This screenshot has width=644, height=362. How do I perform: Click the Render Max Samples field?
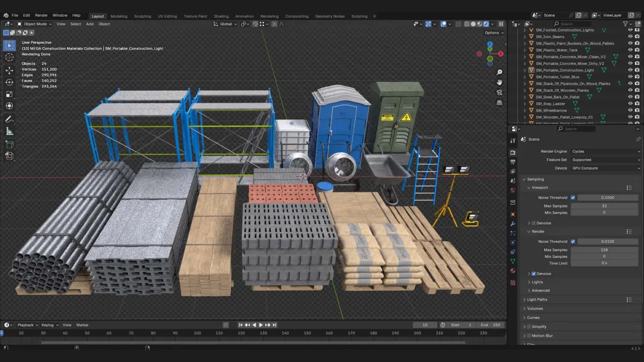pos(604,250)
